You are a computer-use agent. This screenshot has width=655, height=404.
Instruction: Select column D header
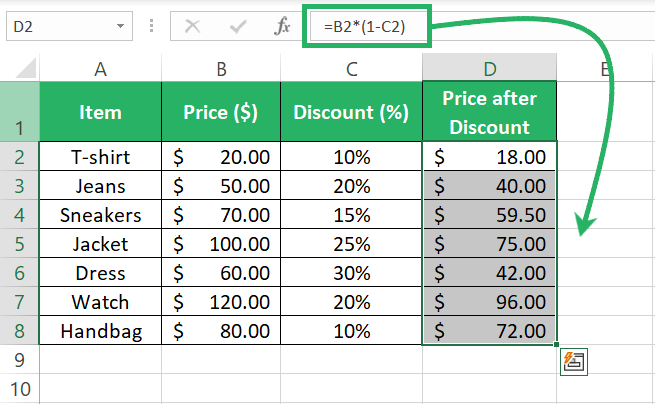(x=490, y=68)
